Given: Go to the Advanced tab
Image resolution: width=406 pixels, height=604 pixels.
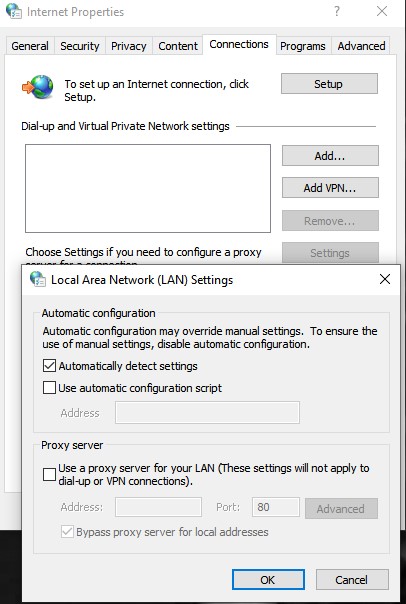Looking at the screenshot, I should click(x=361, y=46).
